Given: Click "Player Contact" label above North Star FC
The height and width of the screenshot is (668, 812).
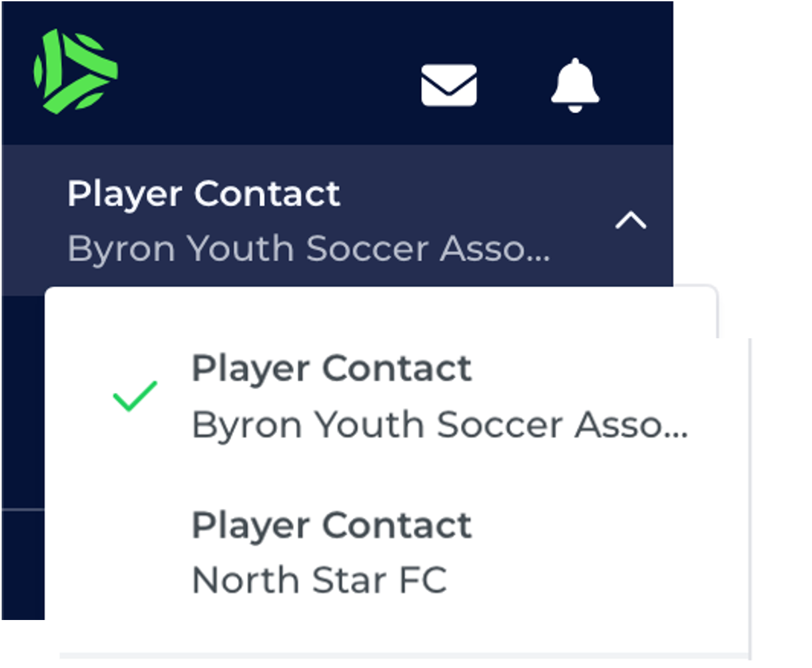Looking at the screenshot, I should pyautogui.click(x=332, y=525).
